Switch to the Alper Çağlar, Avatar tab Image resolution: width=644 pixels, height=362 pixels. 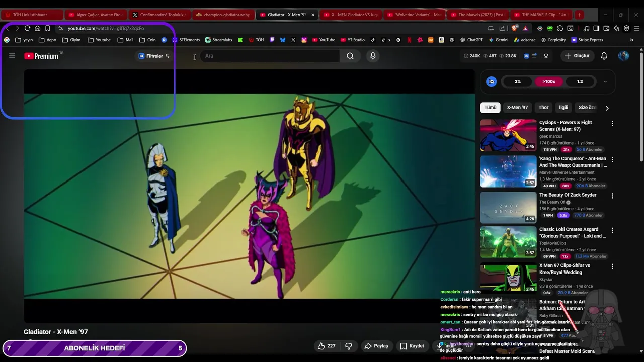pyautogui.click(x=96, y=15)
